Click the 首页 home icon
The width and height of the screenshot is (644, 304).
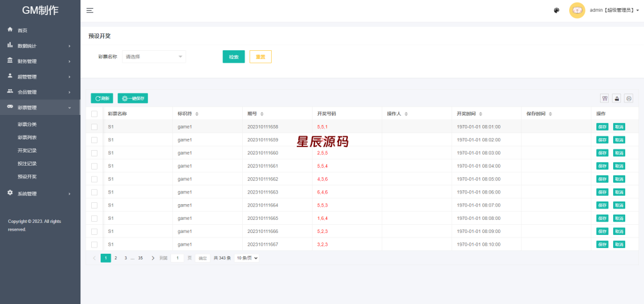point(10,30)
